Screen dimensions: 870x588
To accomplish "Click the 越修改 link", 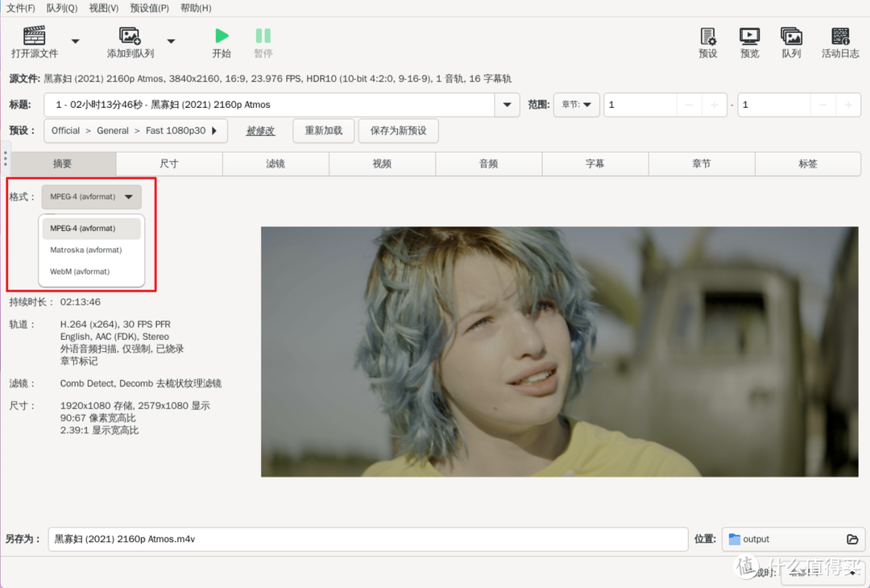I will 260,130.
